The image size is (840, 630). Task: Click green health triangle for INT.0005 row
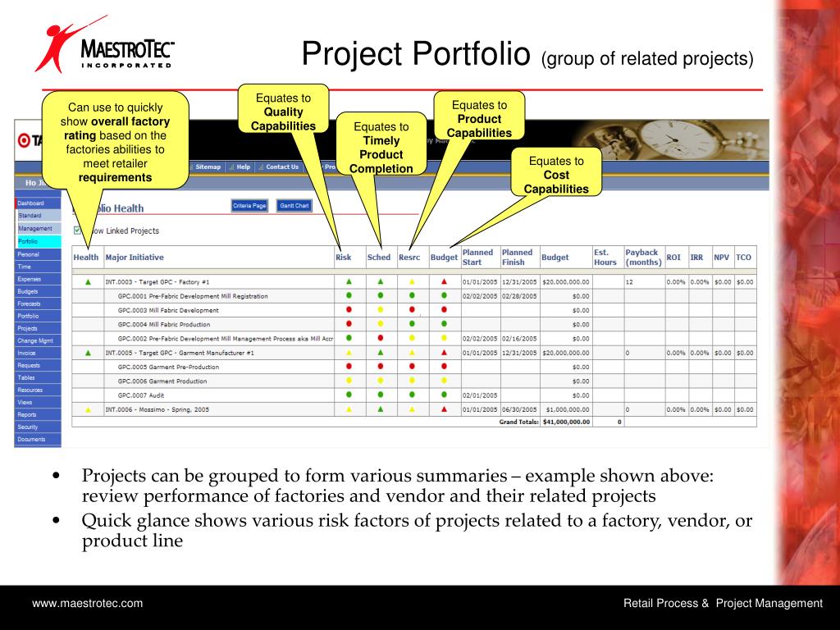point(89,353)
